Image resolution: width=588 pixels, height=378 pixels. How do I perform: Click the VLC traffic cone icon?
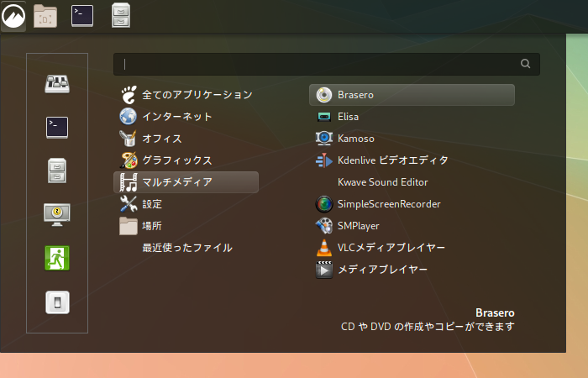click(324, 248)
